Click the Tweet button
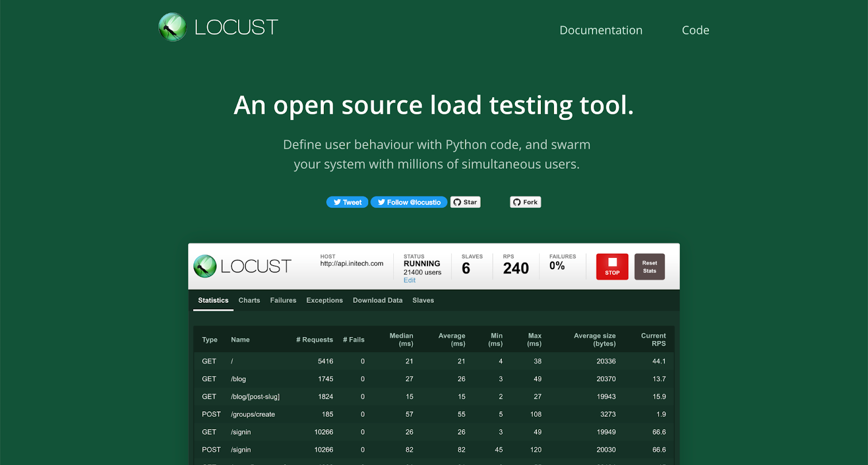 tap(347, 202)
